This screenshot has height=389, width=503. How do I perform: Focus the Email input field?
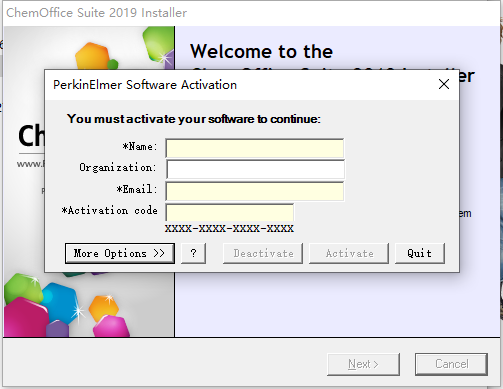(x=255, y=191)
